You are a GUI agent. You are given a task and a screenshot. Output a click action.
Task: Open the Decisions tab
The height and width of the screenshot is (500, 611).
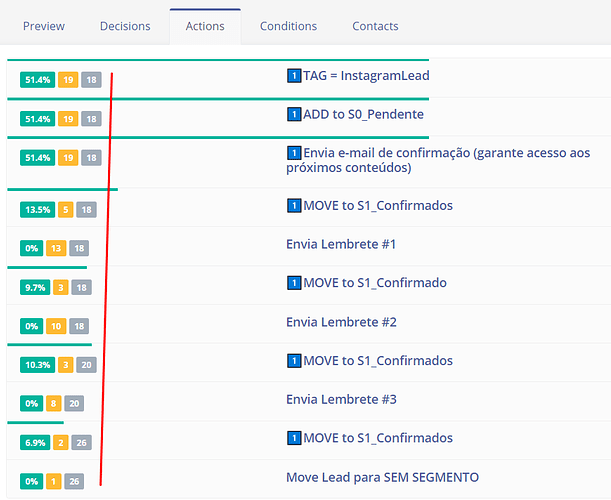point(125,26)
